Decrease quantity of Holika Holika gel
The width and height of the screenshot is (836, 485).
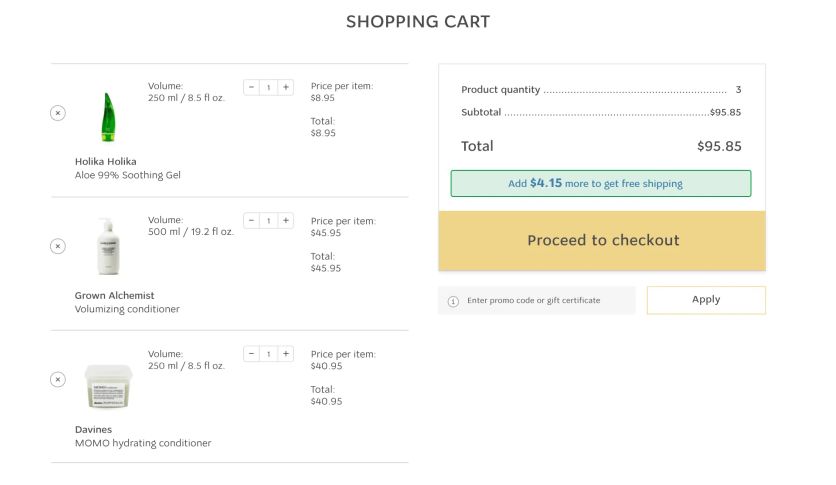[251, 87]
